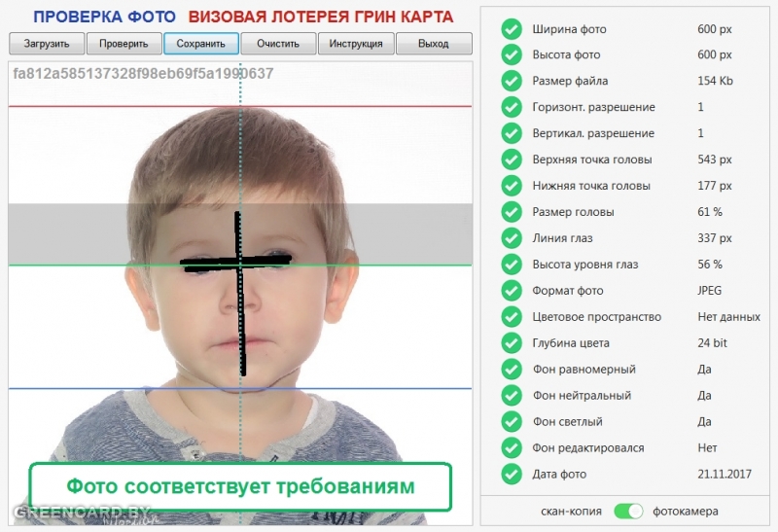Click the Ширина фото label
Screen dimensions: 778x532
pos(569,29)
